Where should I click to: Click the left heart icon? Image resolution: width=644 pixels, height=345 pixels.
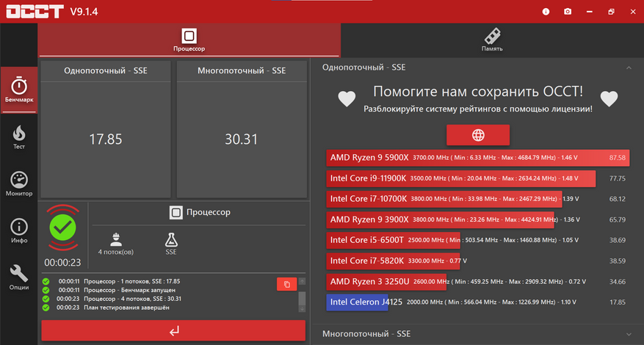pyautogui.click(x=347, y=98)
